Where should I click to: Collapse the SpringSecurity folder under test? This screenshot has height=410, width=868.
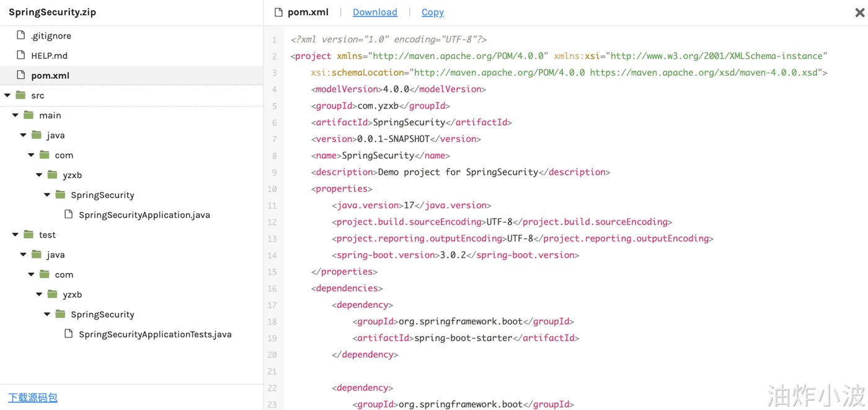click(47, 314)
